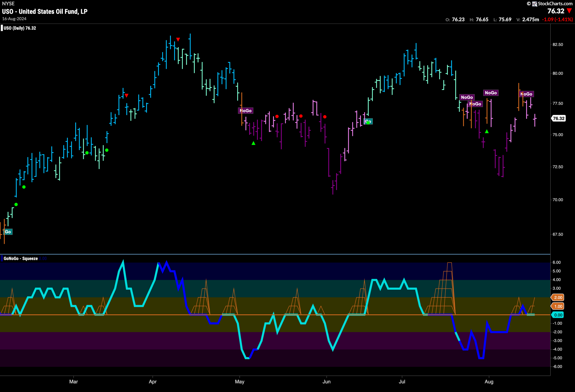Click the 6.00 oscillator axis label
Viewport: 575px width, 392px height.
tap(557, 262)
